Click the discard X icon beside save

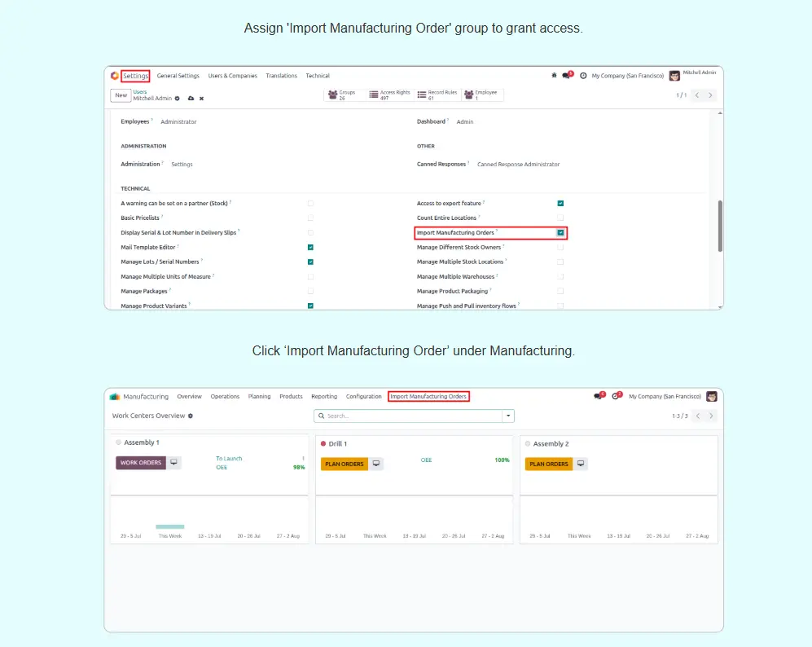201,98
